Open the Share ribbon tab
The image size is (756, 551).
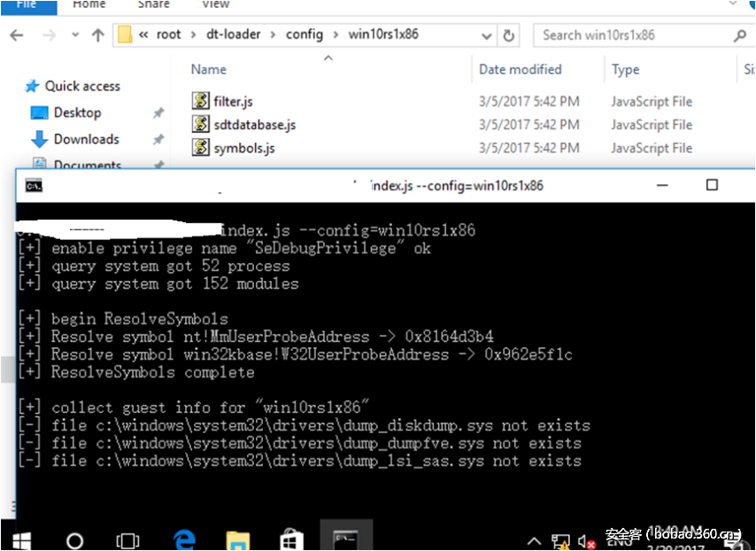(154, 4)
